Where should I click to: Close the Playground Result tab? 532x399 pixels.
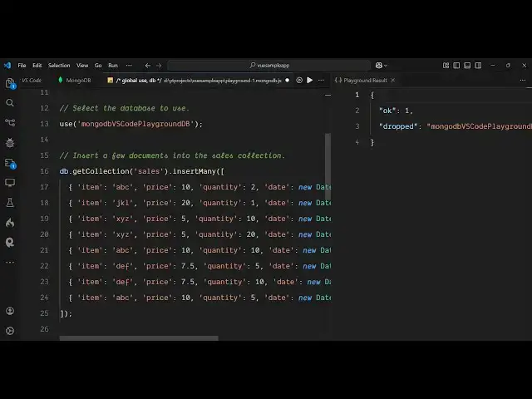(393, 81)
